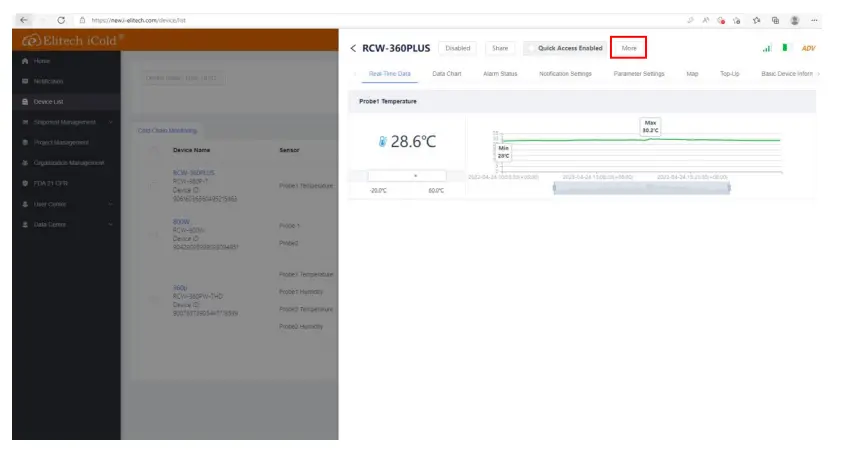This screenshot has height=450, width=866.
Task: Click the Project Management sidebar icon
Action: pyautogui.click(x=25, y=142)
